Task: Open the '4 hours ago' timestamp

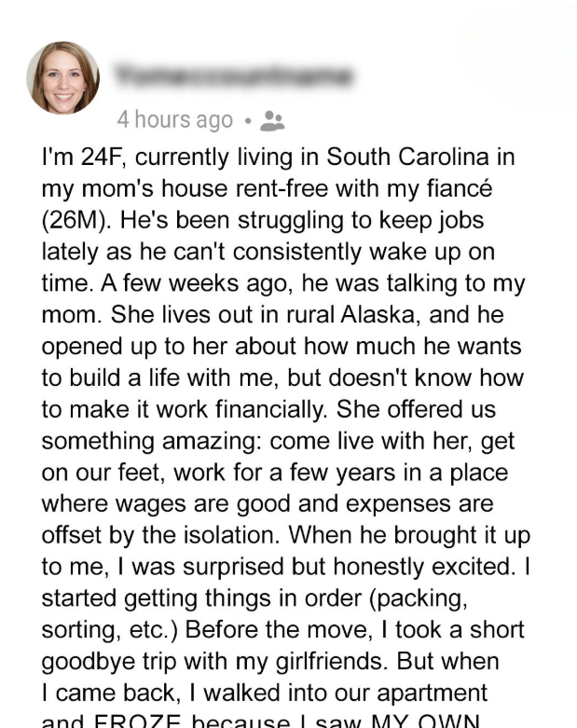Action: [174, 120]
